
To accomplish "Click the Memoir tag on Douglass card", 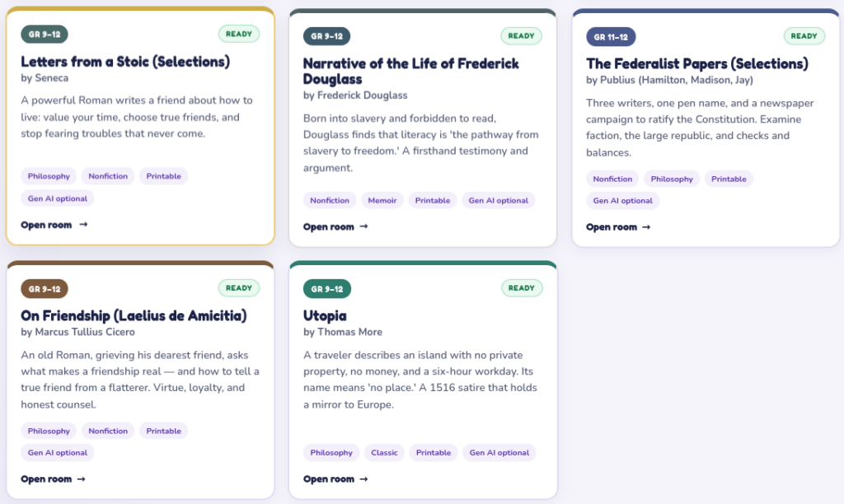I will (382, 200).
